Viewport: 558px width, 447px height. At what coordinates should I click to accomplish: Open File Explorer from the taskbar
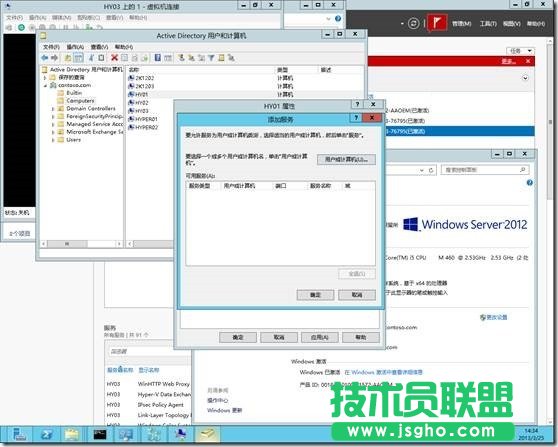pos(72,435)
